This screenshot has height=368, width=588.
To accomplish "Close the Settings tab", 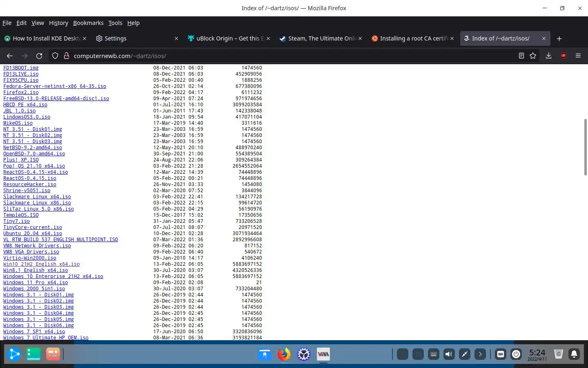I will [176, 38].
